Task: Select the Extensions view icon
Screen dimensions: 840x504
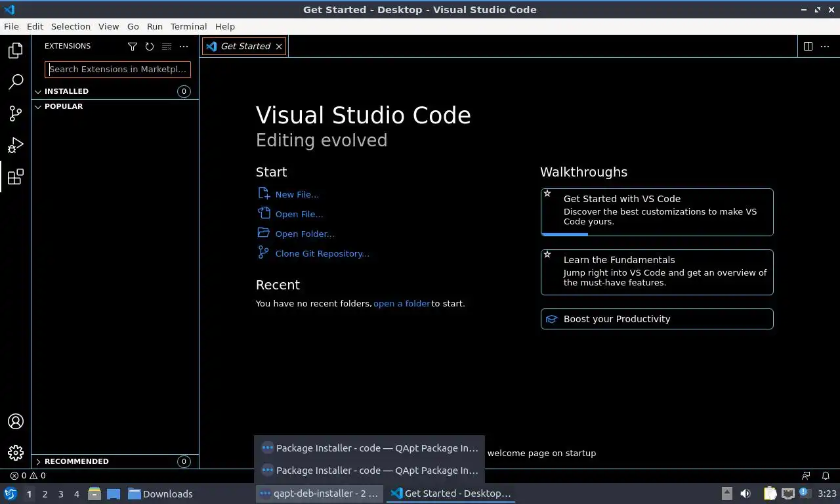Action: [15, 177]
